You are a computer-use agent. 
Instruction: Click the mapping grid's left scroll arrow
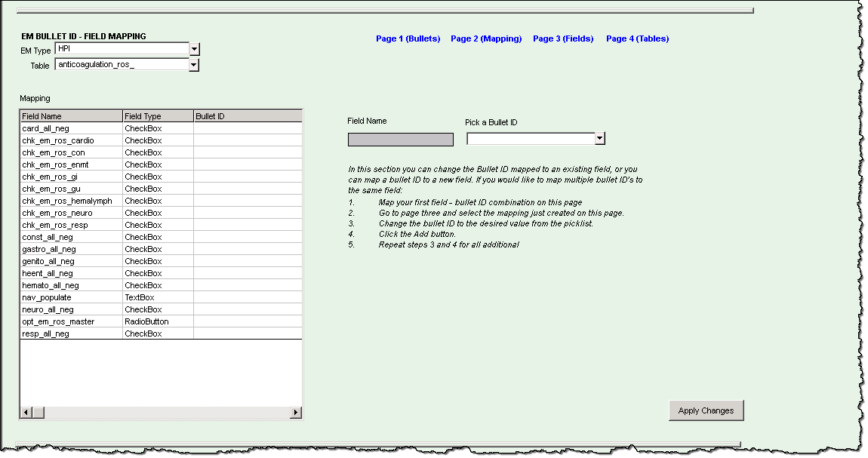[x=26, y=412]
